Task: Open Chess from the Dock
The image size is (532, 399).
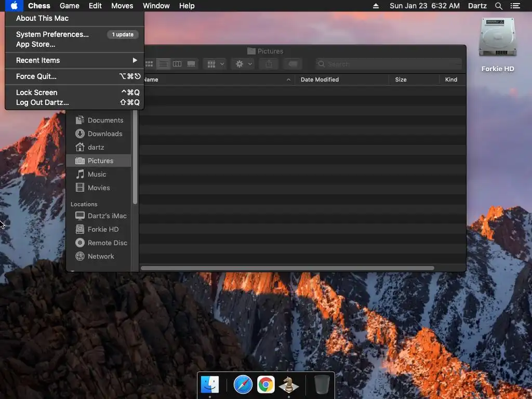Action: [x=289, y=385]
